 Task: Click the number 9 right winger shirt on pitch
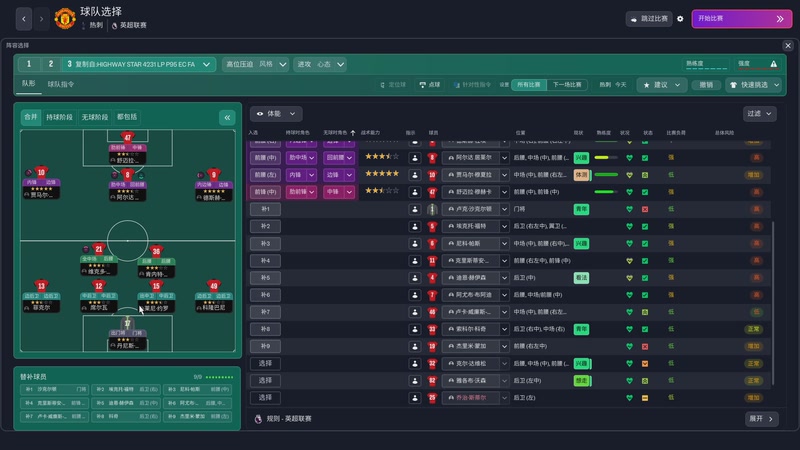214,174
